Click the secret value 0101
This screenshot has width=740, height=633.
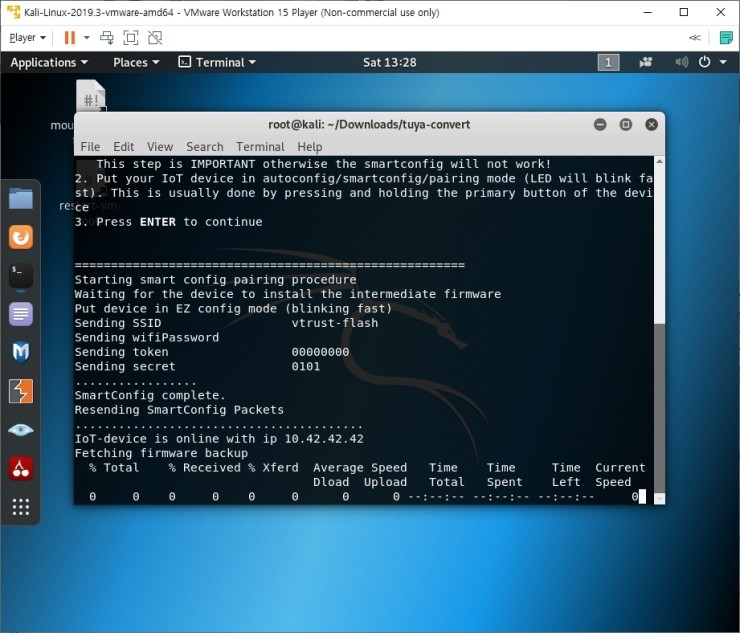(x=306, y=366)
